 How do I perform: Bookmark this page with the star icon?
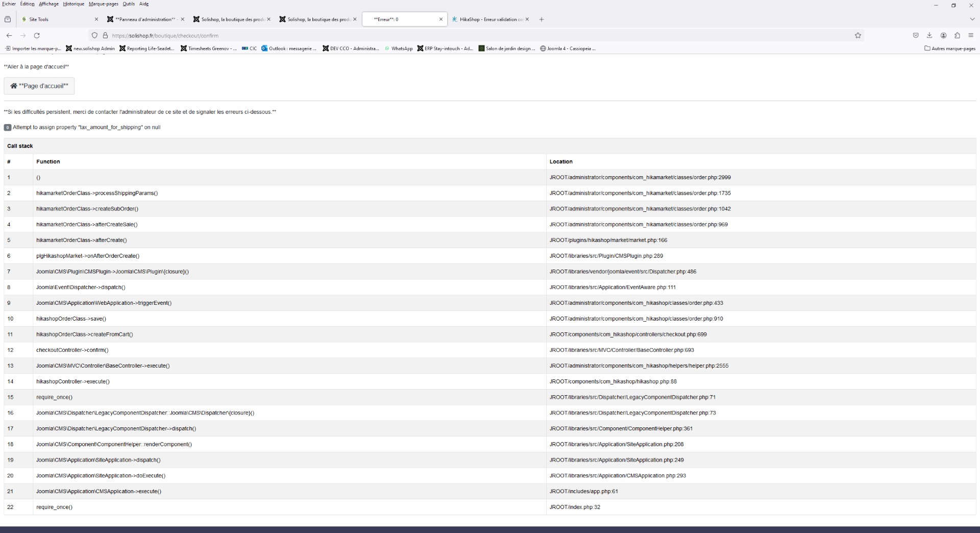(x=858, y=35)
